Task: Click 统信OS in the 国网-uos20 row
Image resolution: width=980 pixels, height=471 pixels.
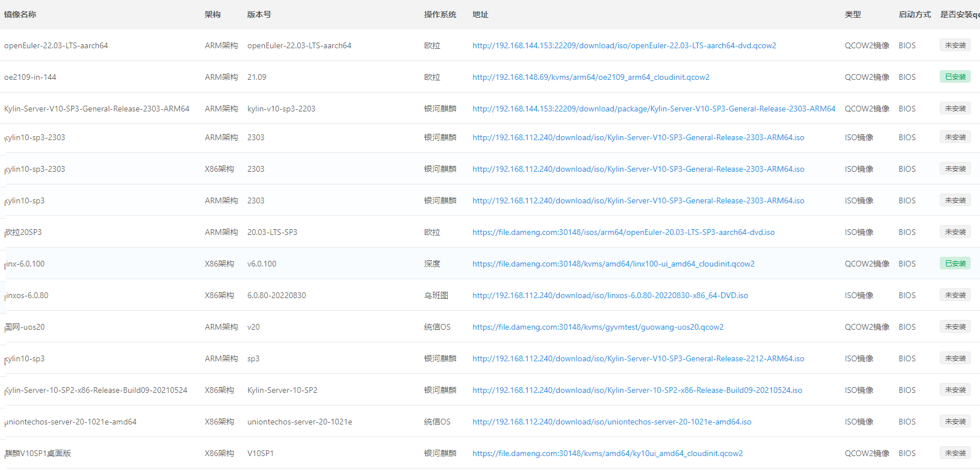Action: click(x=437, y=327)
